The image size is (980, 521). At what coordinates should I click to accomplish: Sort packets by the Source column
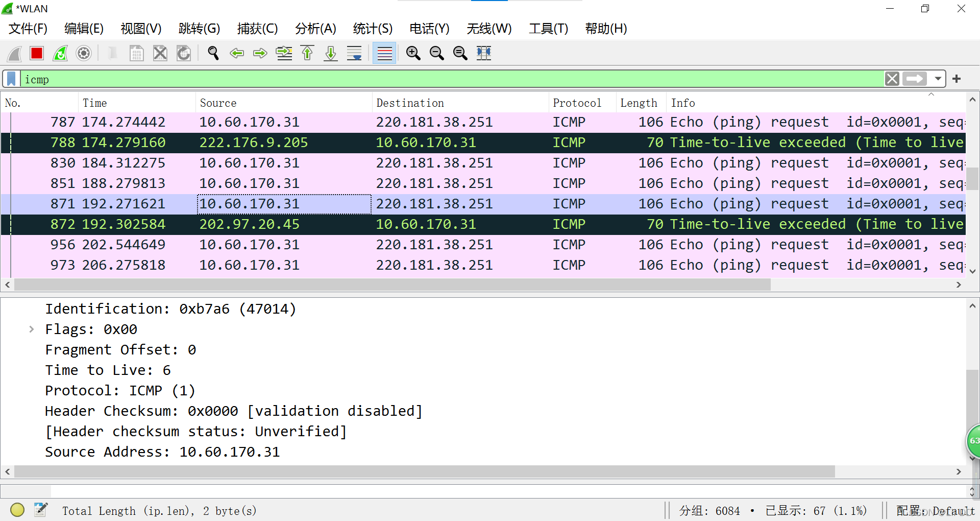[284, 103]
